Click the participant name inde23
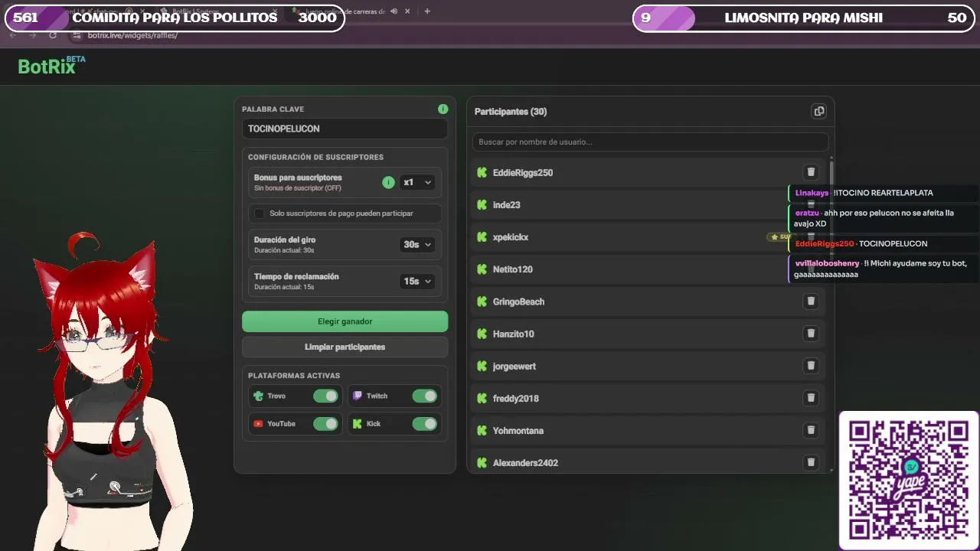Viewport: 980px width, 551px height. 507,205
